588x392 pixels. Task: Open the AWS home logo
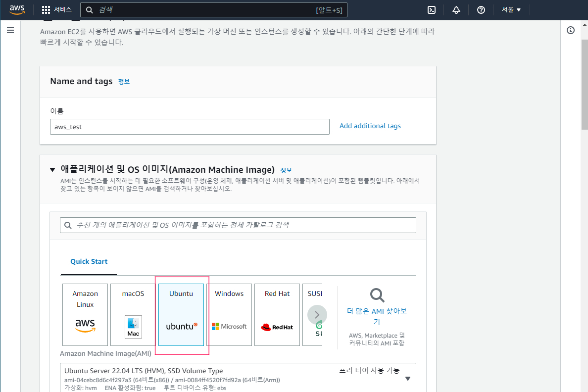pos(17,10)
